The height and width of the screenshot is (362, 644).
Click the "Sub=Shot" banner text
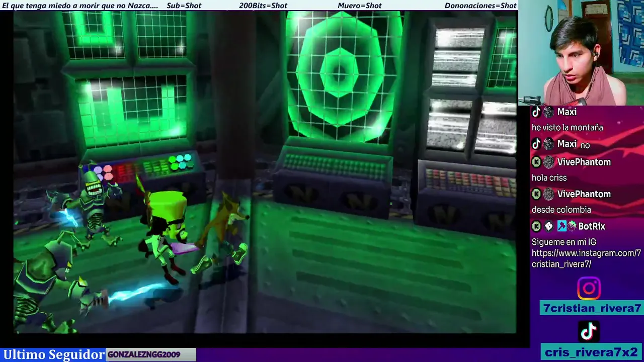click(184, 6)
